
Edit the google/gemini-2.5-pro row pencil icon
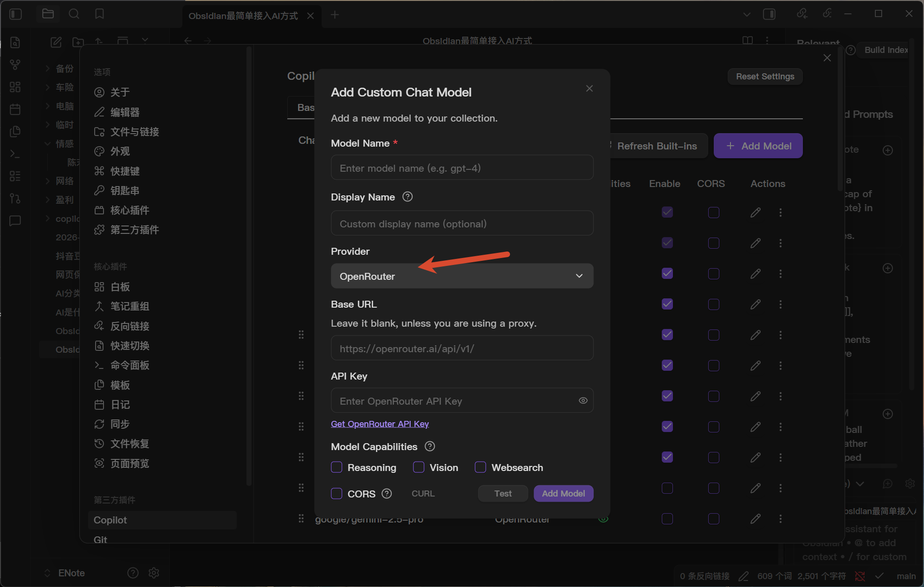(x=756, y=519)
